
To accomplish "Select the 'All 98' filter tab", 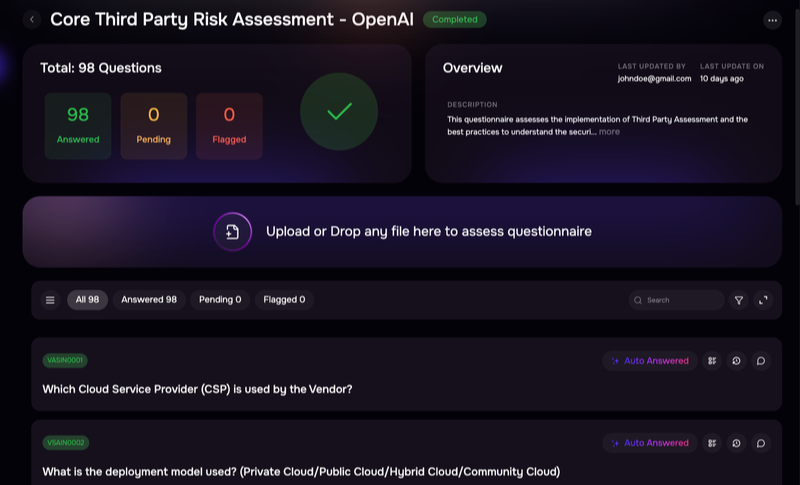I will tap(87, 300).
